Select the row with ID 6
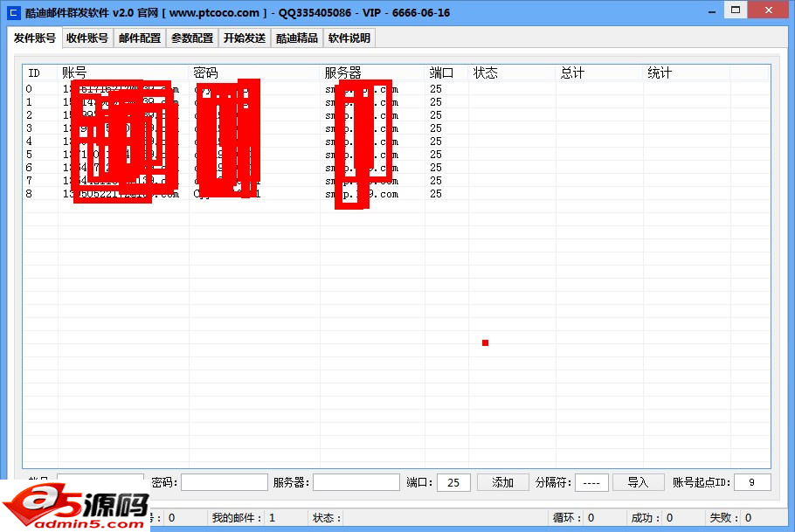 (x=397, y=168)
